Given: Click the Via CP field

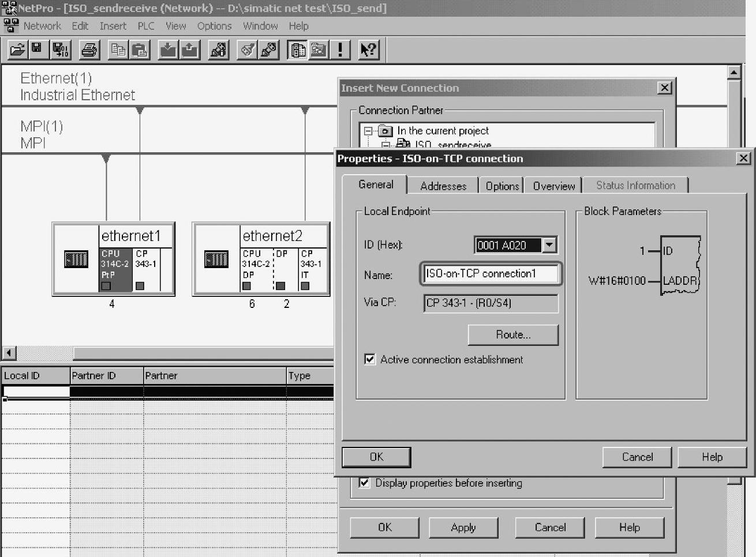Looking at the screenshot, I should [x=491, y=303].
